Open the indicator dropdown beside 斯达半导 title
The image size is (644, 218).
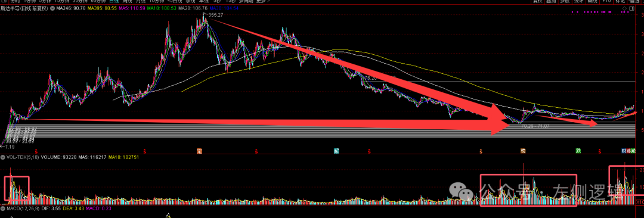pos(52,8)
